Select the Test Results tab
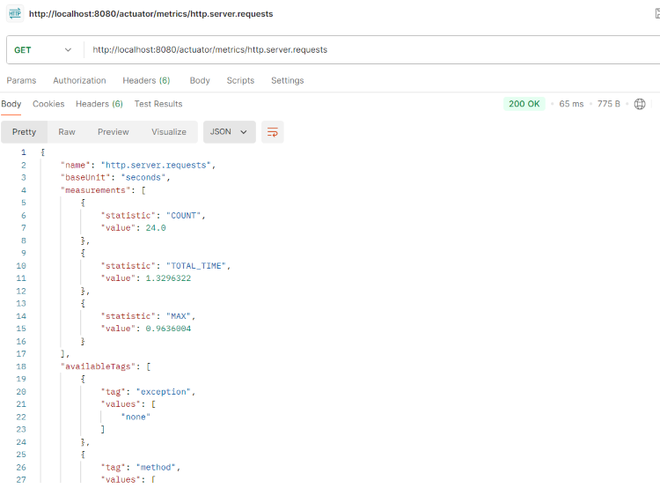This screenshot has width=660, height=488. 158,104
